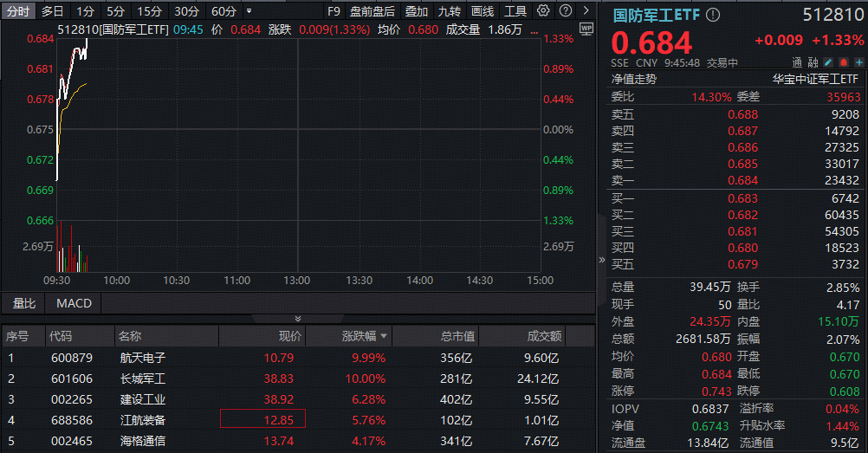868x453 pixels.
Task: Click the blue pencil note icon
Action: tap(828, 62)
